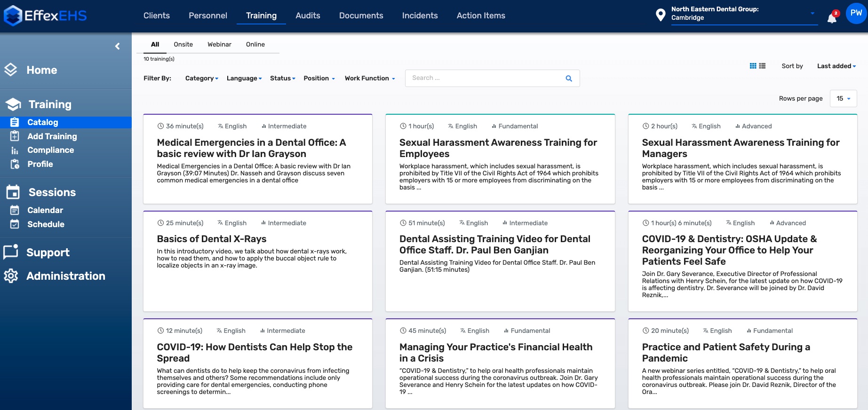
Task: Open the PW user avatar menu
Action: (856, 13)
